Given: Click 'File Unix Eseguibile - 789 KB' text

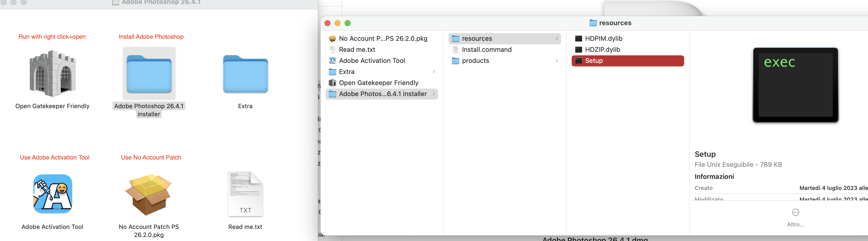Looking at the screenshot, I should [738, 165].
